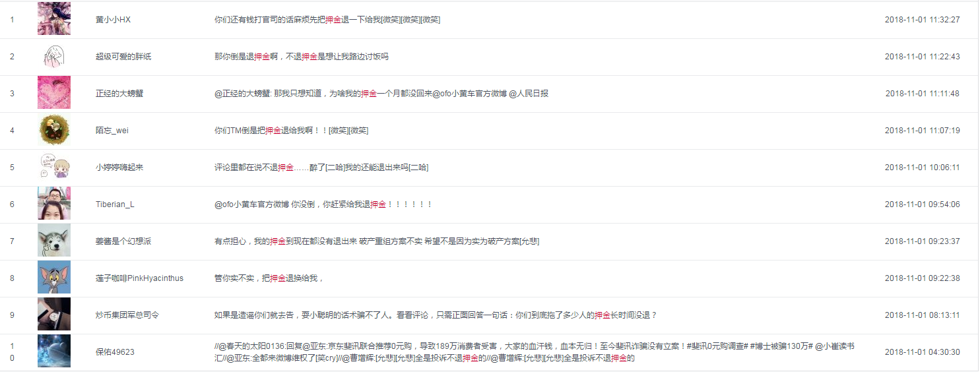Select the husky dog avatar in row 7
The width and height of the screenshot is (980, 372).
pyautogui.click(x=54, y=241)
